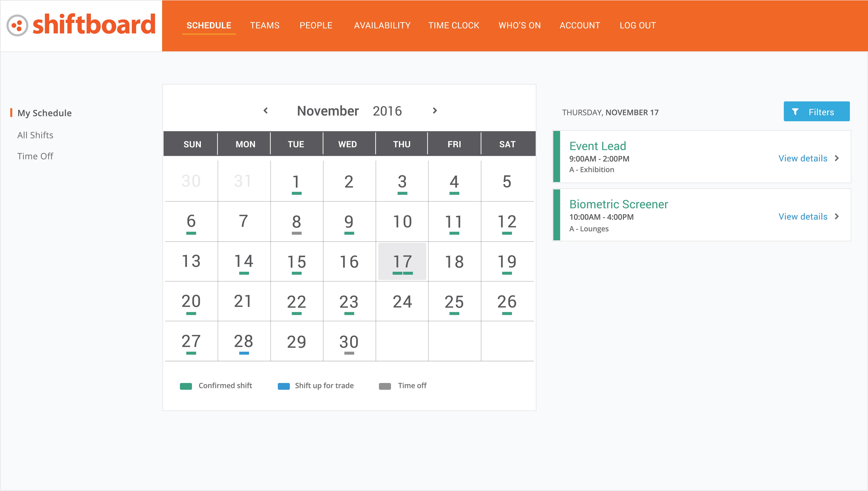Viewport: 868px width, 491px height.
Task: Go to next month with right arrow
Action: coord(435,111)
